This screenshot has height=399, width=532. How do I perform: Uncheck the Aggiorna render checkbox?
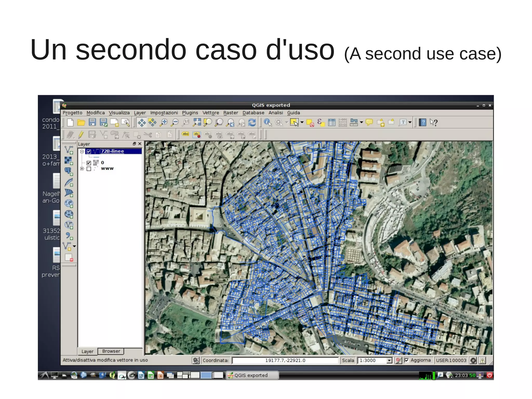pyautogui.click(x=407, y=360)
